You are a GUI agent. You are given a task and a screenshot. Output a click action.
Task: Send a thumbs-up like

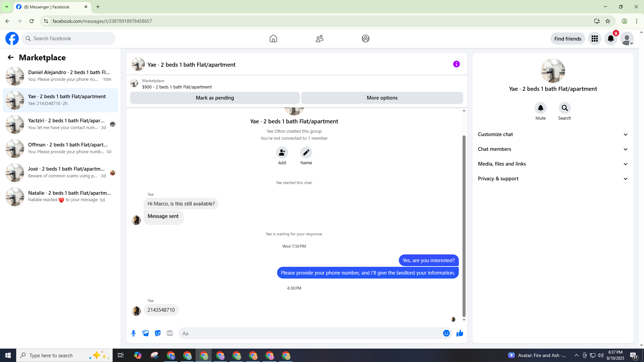(460, 333)
